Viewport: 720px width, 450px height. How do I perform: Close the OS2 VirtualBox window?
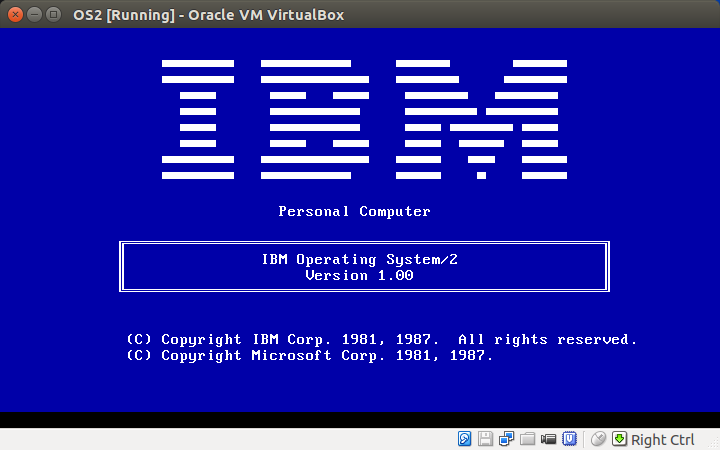15,15
